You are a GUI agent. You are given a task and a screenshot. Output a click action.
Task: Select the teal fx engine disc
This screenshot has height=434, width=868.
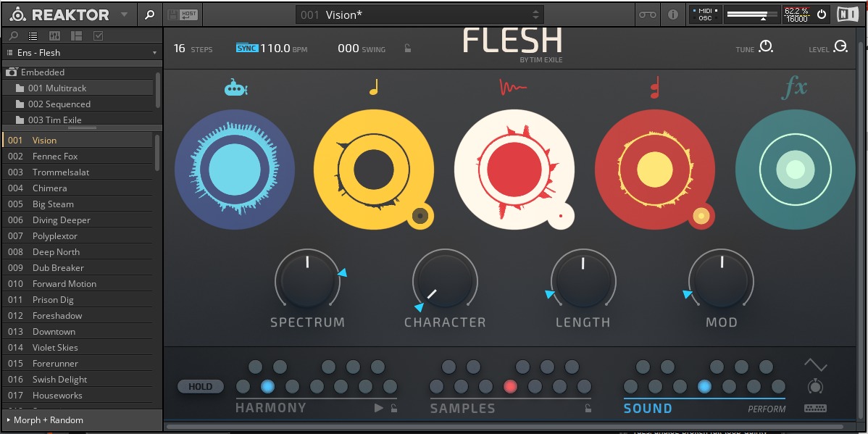[x=795, y=170]
